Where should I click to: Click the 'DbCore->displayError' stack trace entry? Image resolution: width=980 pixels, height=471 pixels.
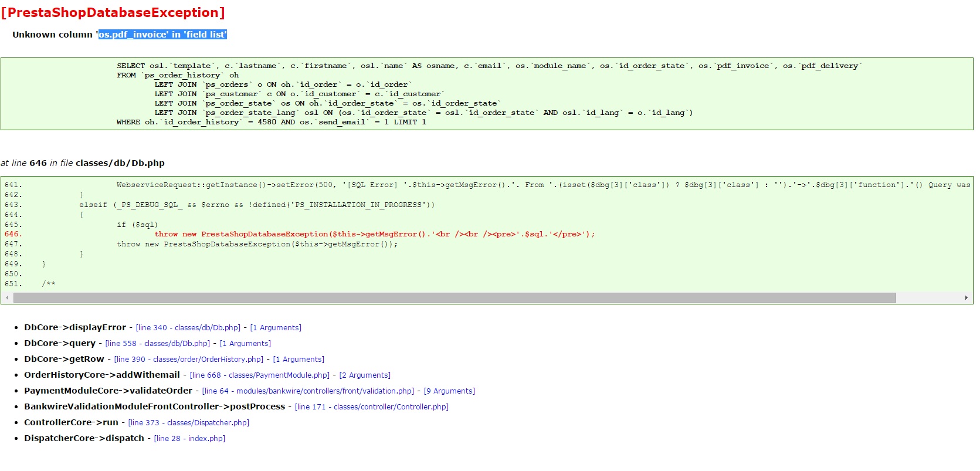(x=75, y=327)
